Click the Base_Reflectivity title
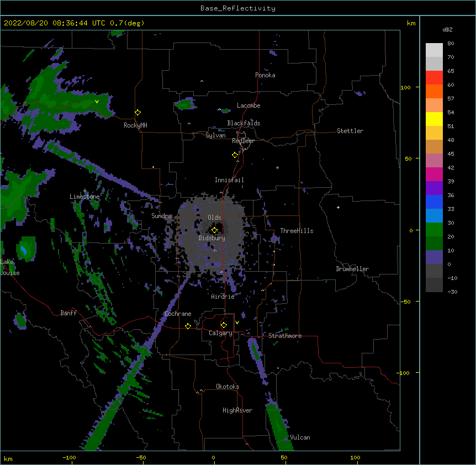476x465 pixels. [x=238, y=8]
